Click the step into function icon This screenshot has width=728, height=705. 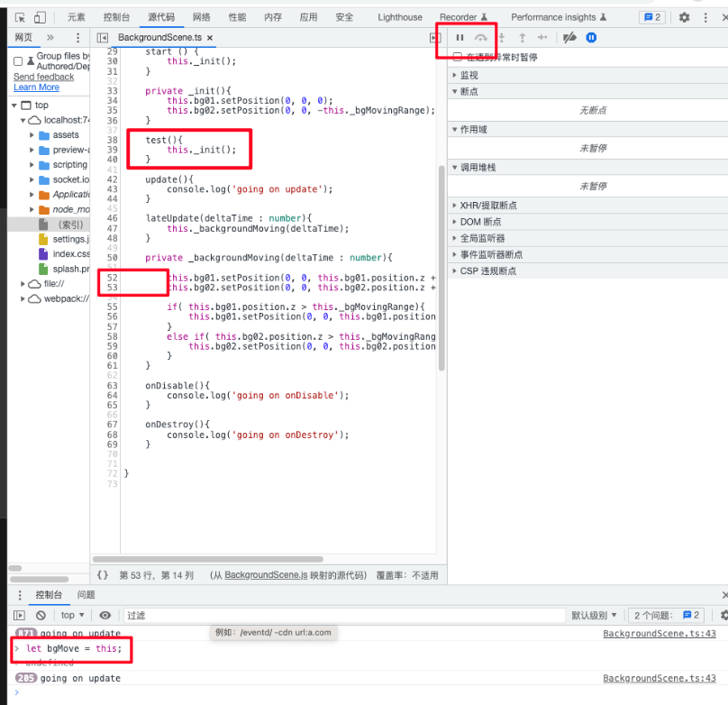pos(502,38)
